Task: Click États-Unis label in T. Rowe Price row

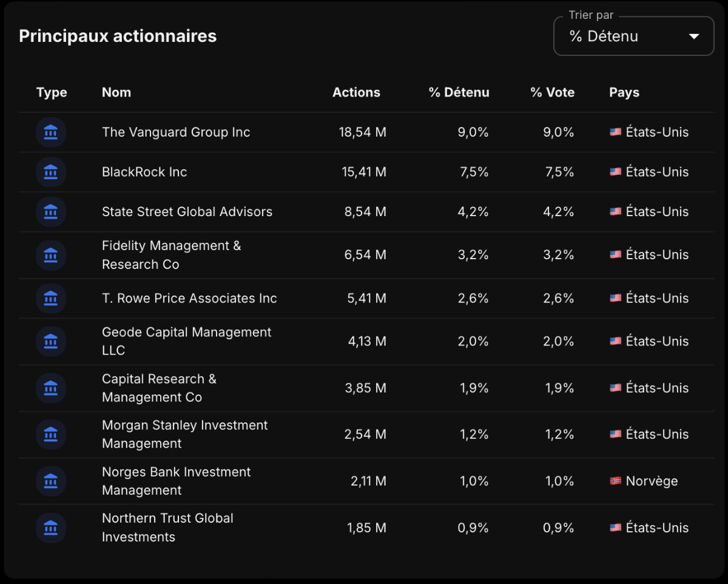Action: [657, 298]
